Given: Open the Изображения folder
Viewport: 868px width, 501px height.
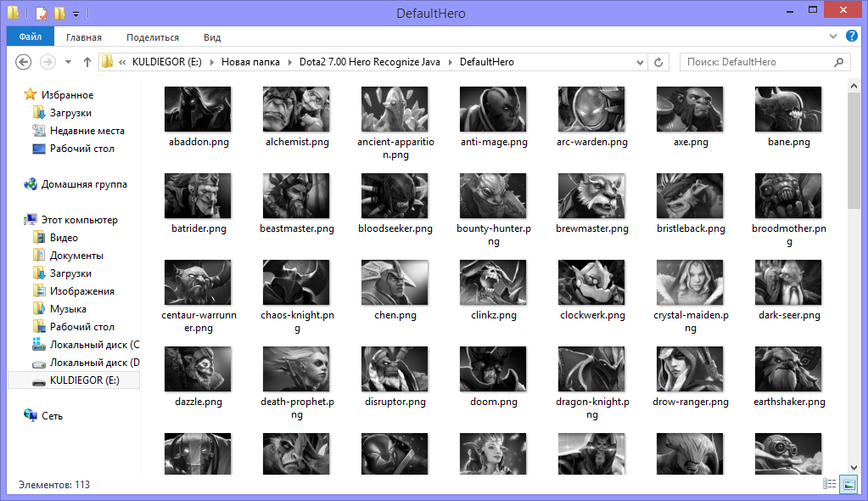Looking at the screenshot, I should tap(82, 291).
